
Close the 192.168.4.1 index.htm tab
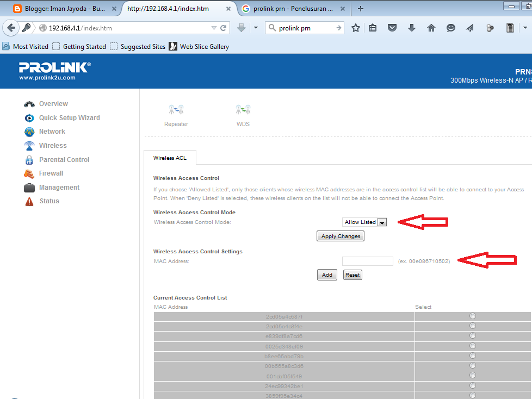click(228, 9)
